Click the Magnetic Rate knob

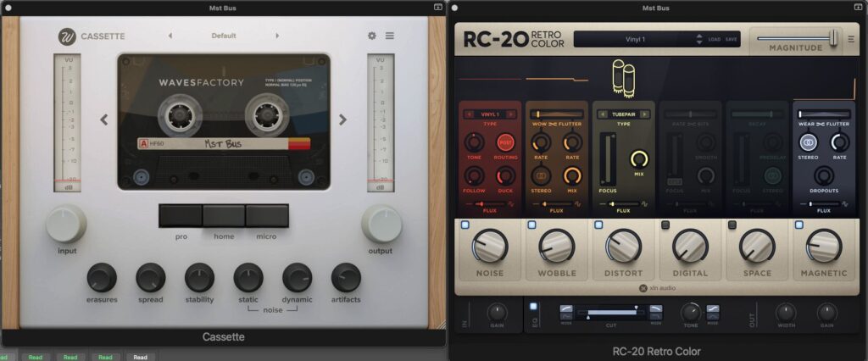pos(840,142)
